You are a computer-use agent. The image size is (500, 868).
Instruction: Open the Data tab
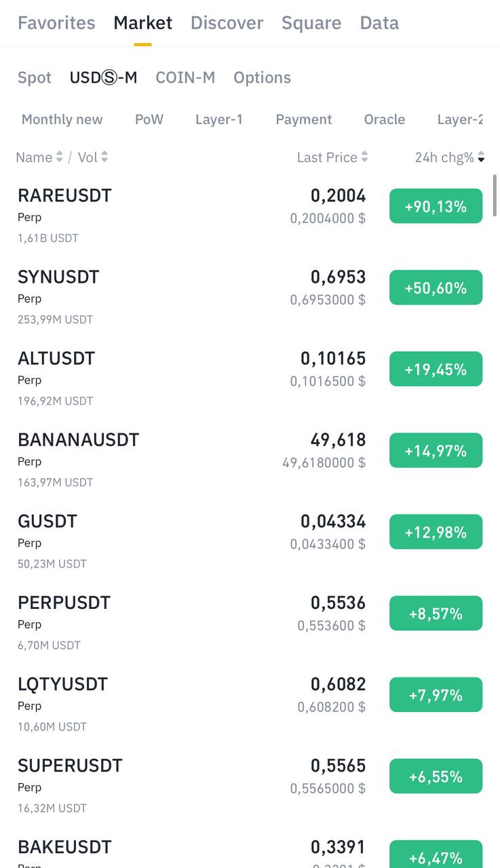(x=379, y=23)
